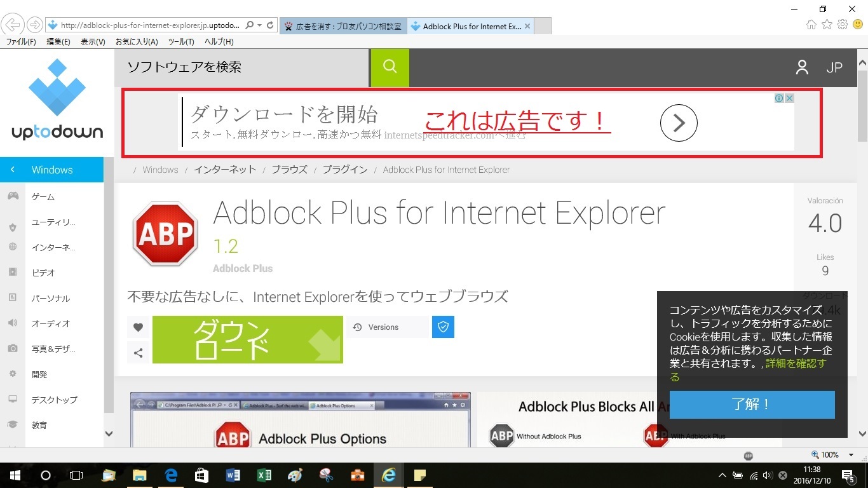Click the green ダウンロード button

247,339
